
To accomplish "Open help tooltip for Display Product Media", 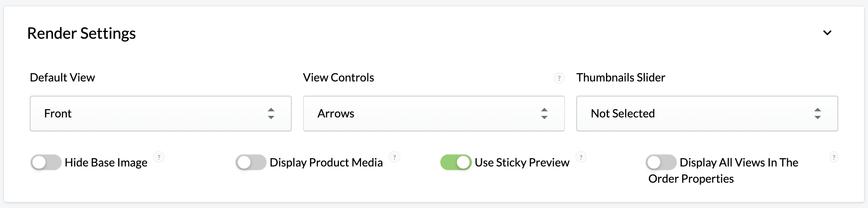I will 394,157.
